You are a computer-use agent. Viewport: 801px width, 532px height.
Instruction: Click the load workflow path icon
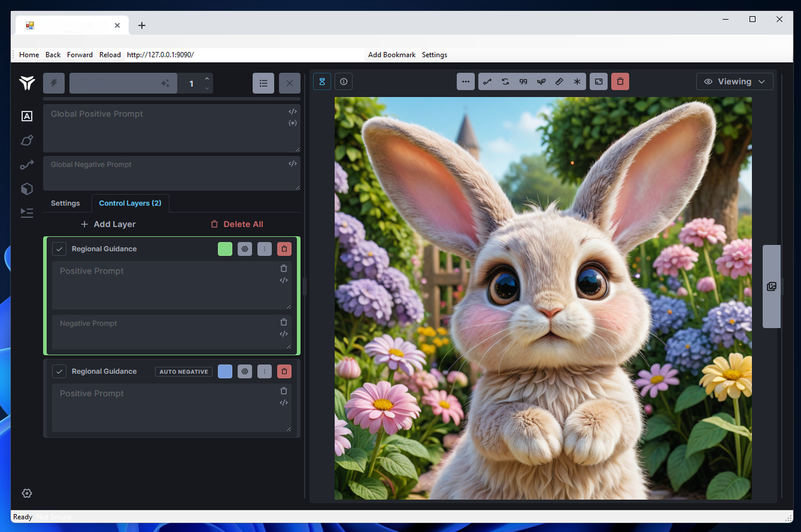point(487,81)
